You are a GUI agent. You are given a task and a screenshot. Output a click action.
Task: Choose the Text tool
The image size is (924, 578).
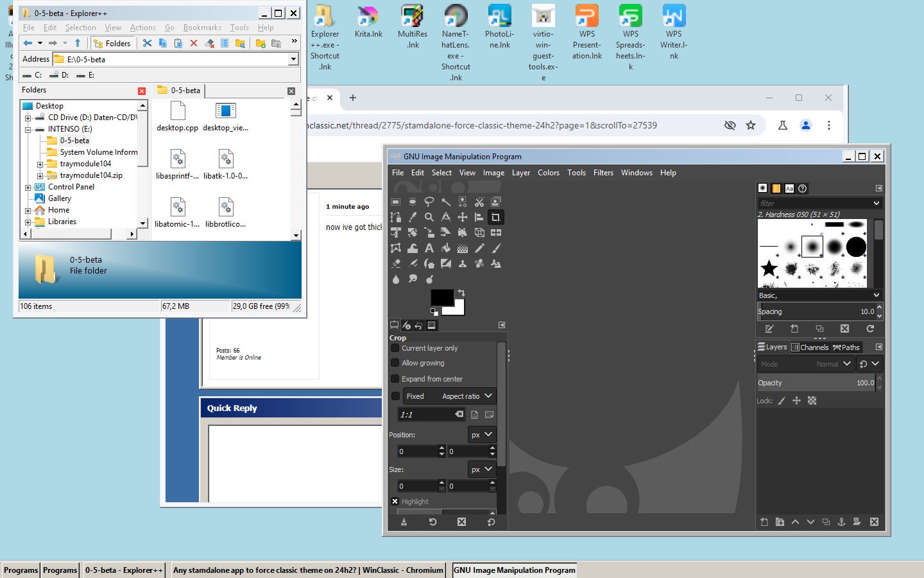pos(429,248)
